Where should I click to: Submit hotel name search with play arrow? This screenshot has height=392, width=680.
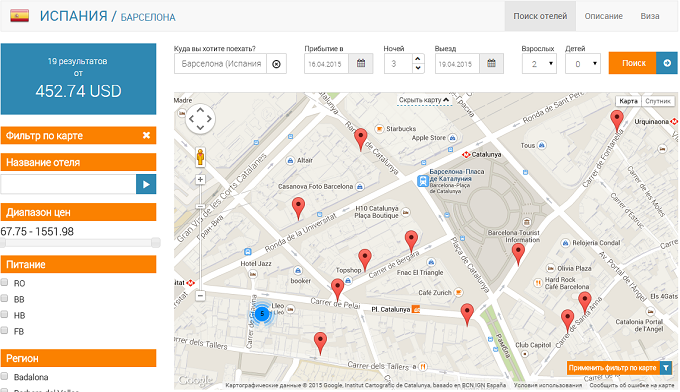pos(146,184)
